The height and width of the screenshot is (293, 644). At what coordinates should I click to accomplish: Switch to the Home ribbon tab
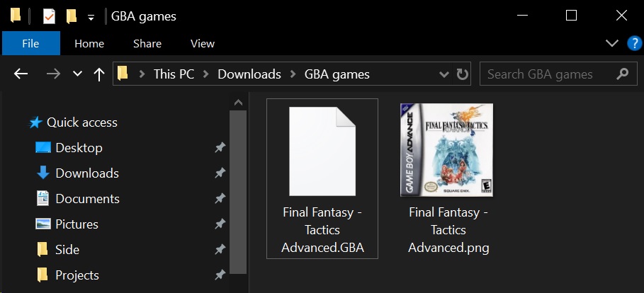point(89,43)
